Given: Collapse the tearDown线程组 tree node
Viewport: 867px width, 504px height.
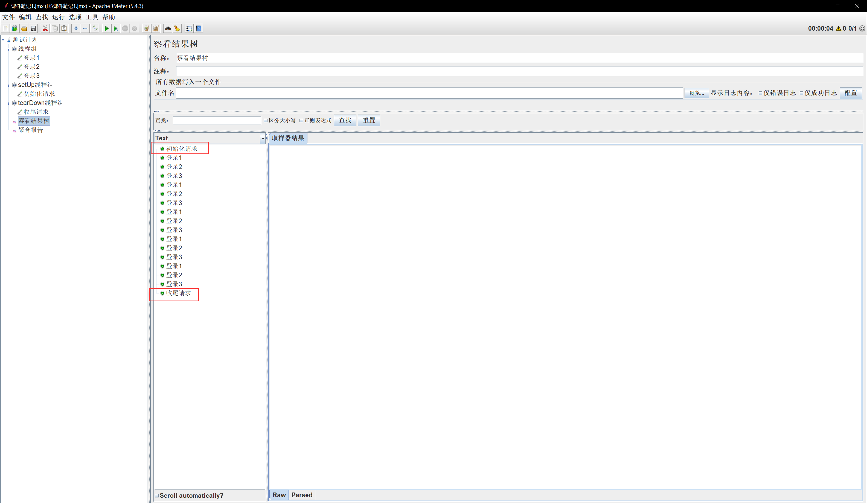Looking at the screenshot, I should point(8,103).
